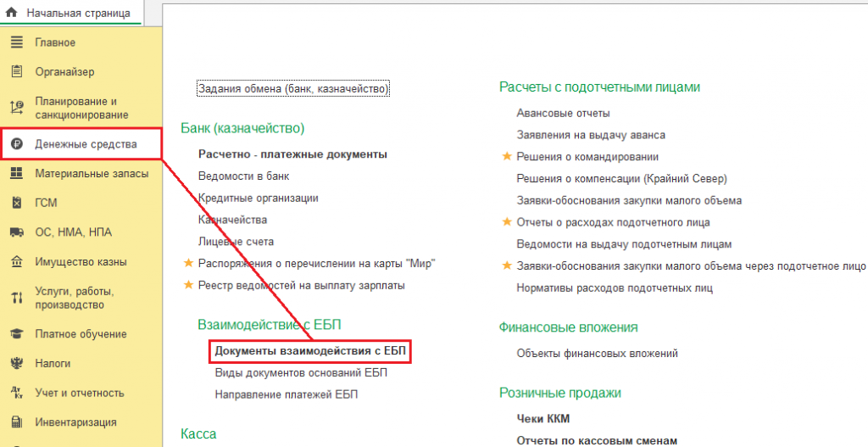Open Кредитные организации list
Viewport: 868px width, 447px height.
point(259,198)
